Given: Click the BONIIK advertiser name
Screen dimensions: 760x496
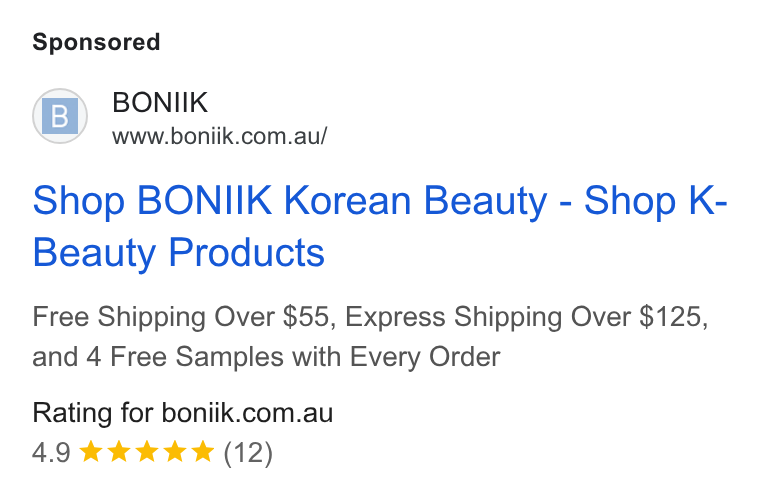Looking at the screenshot, I should (160, 102).
